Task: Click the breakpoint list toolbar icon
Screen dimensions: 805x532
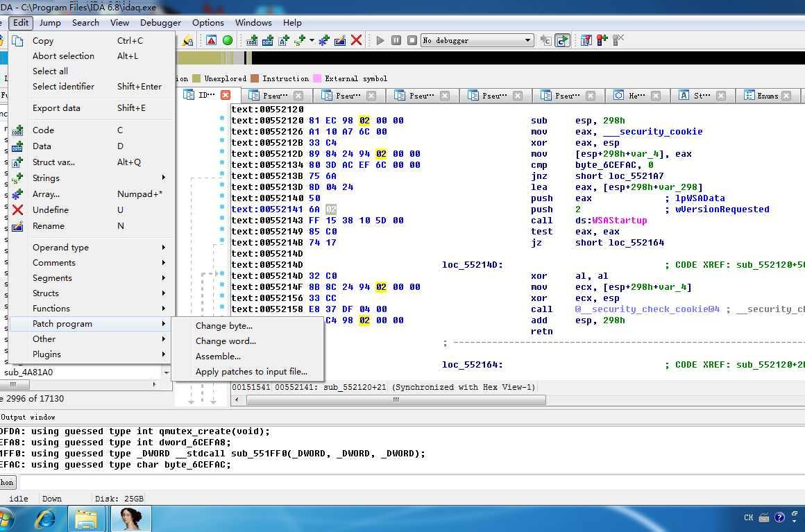Action: click(x=586, y=40)
